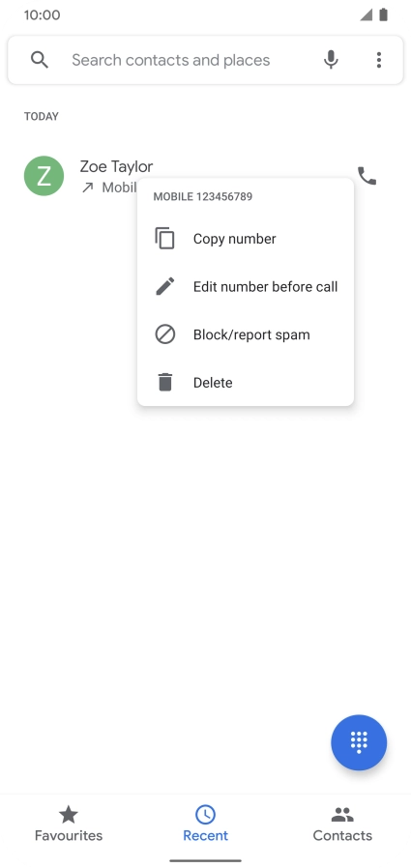411x868 pixels.
Task: Tap the Zoe Taylor call entry name
Action: coord(116,166)
